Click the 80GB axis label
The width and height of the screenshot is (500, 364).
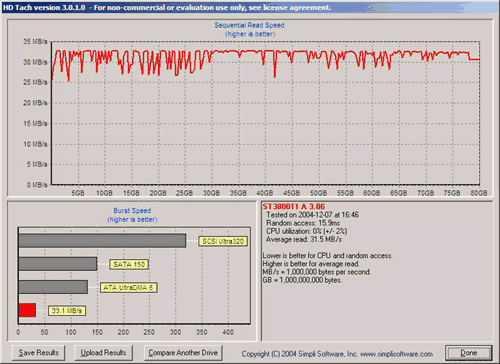click(x=479, y=193)
